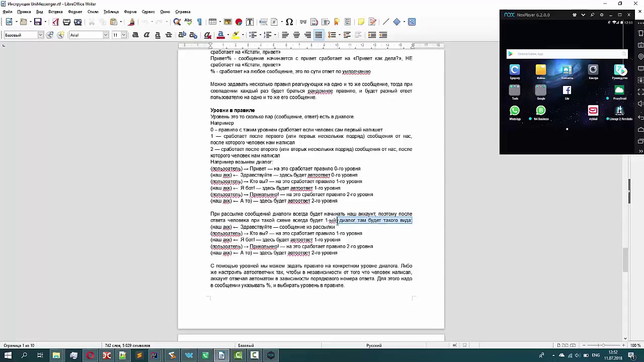Click the Clone Formatting paintbrush icon
This screenshot has width=644, height=362.
point(132,22)
